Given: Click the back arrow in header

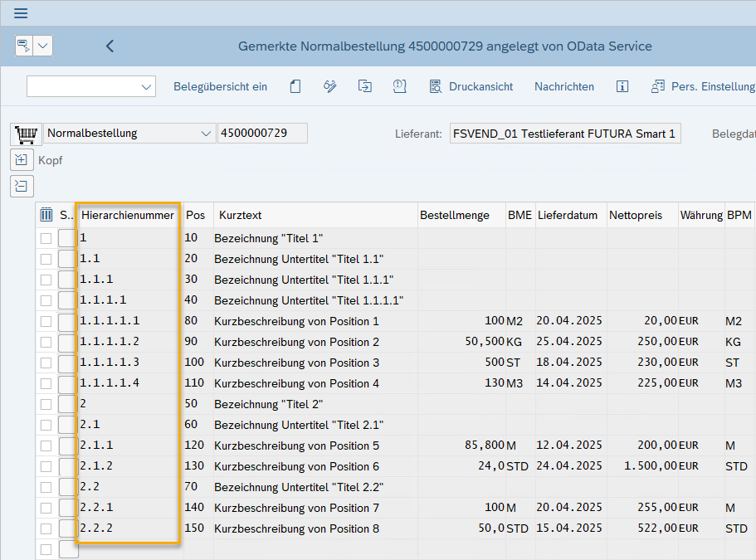Looking at the screenshot, I should pos(110,46).
